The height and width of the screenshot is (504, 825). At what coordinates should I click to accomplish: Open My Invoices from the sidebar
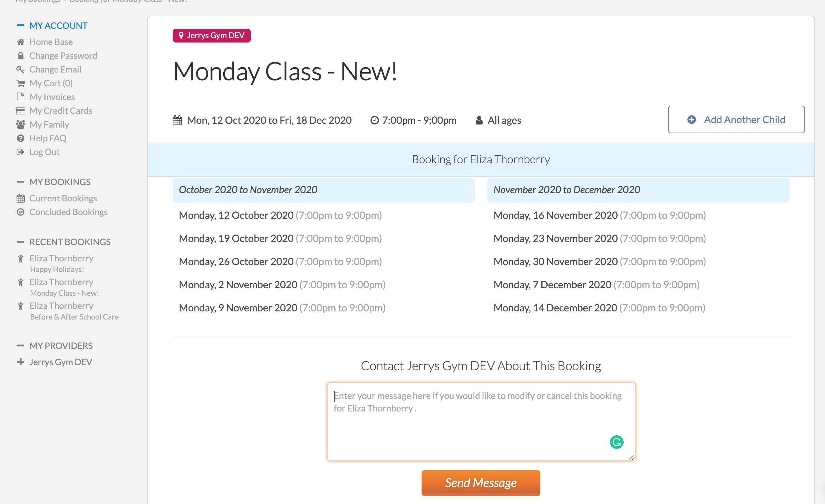pyautogui.click(x=52, y=97)
